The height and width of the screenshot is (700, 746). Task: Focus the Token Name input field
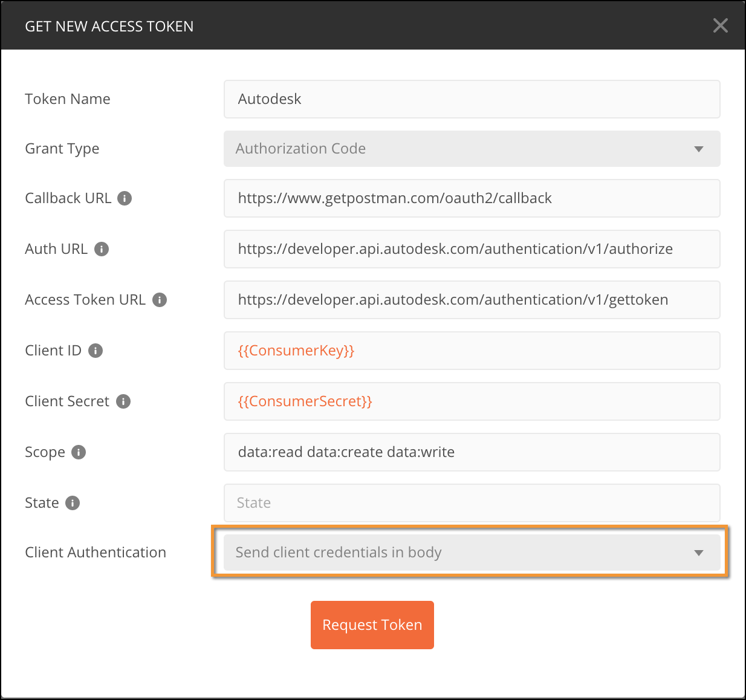click(472, 99)
